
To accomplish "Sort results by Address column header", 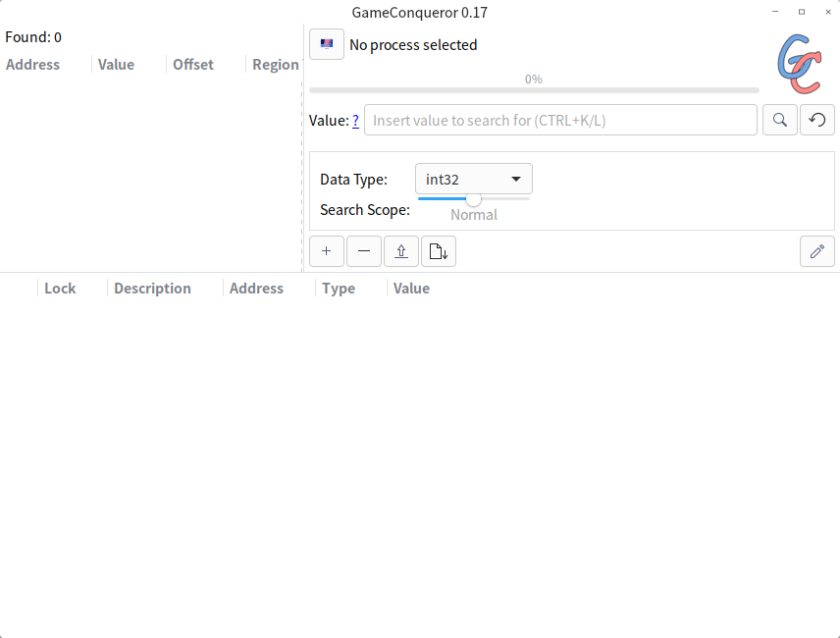I will point(32,64).
